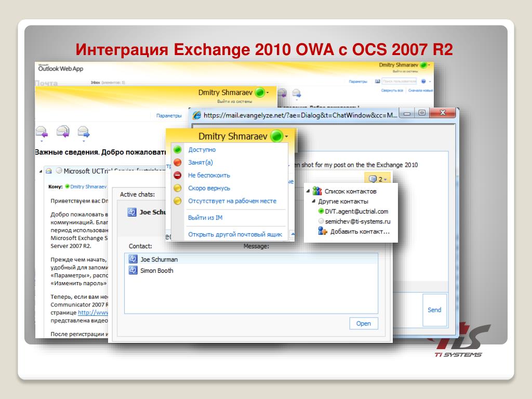Click the green presence orb in middle header
This screenshot has height=399, width=532.
[x=260, y=92]
